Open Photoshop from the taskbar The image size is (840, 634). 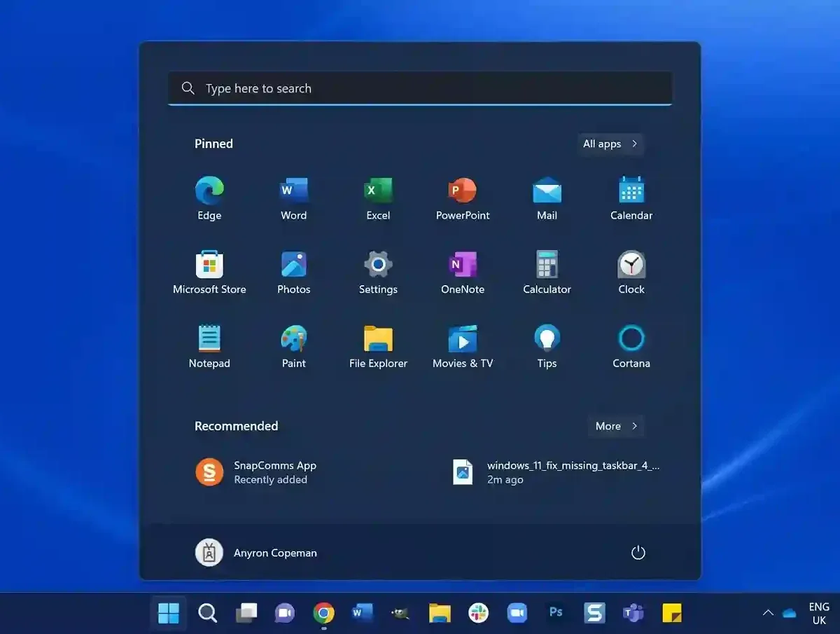click(556, 613)
